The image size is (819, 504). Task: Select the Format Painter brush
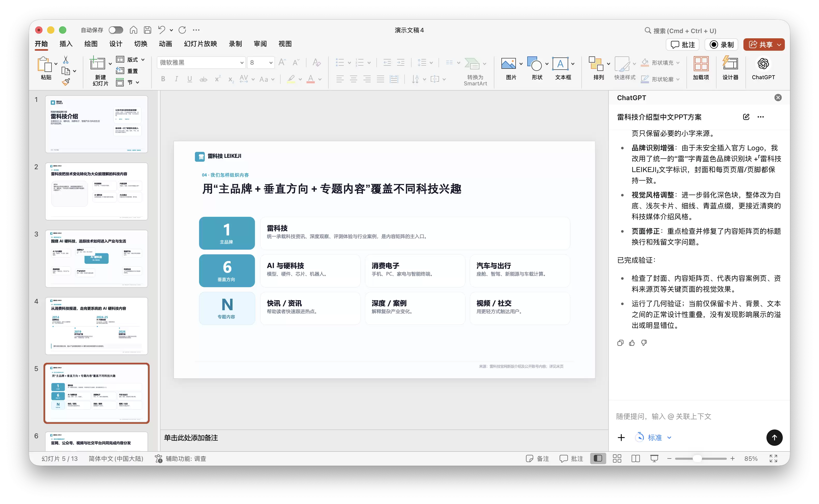[66, 82]
